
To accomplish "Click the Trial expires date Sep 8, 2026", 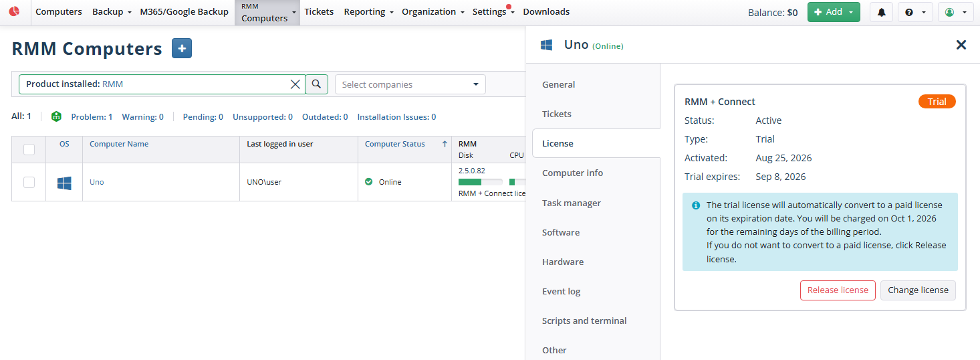I will (781, 177).
